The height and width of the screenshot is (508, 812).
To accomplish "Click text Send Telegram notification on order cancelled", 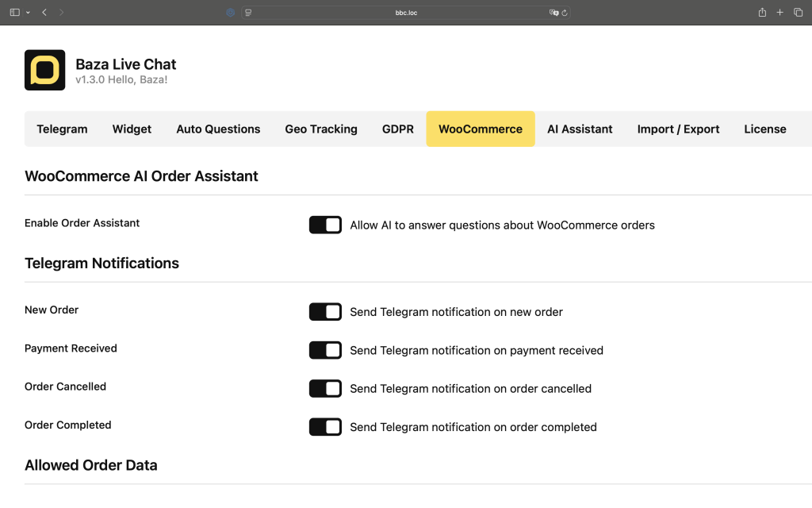I will (471, 389).
